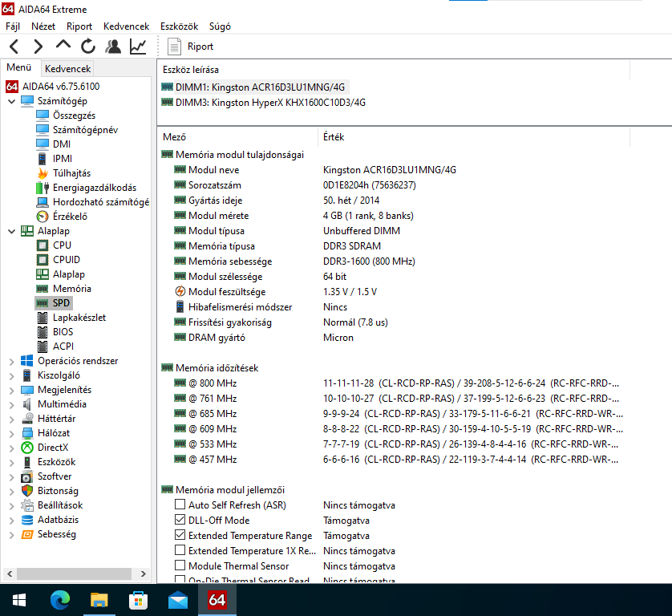
Task: Select the DirectX item with Xbox icon
Action: [x=53, y=448]
